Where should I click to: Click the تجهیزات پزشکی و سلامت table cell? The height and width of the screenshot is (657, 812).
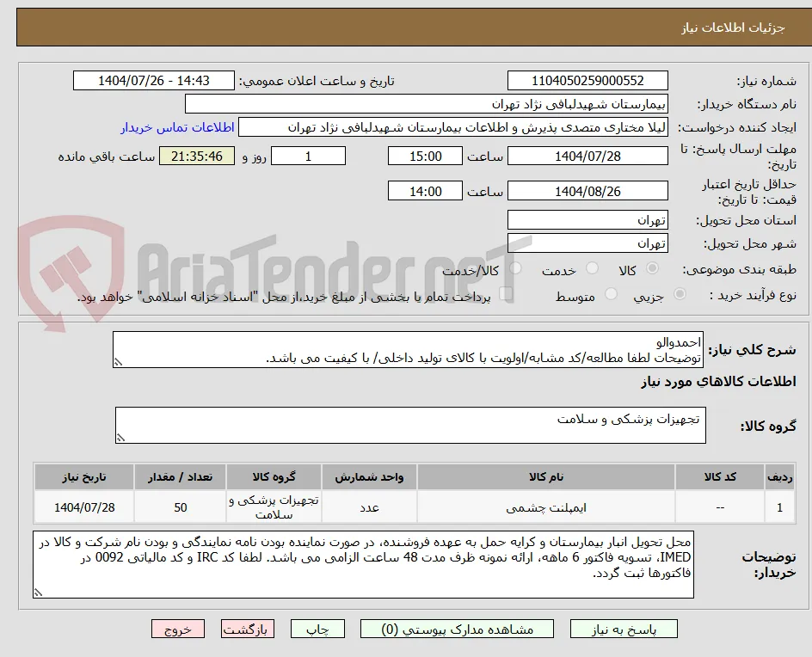[274, 507]
